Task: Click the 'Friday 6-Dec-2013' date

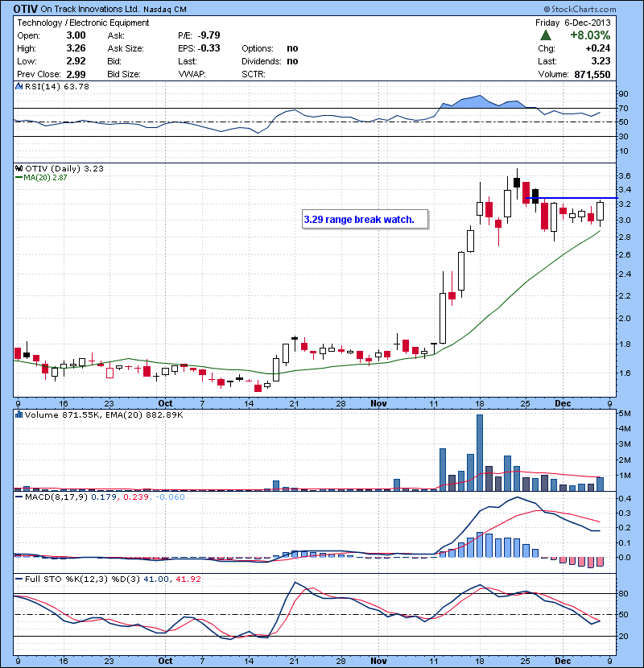Action: [x=573, y=23]
